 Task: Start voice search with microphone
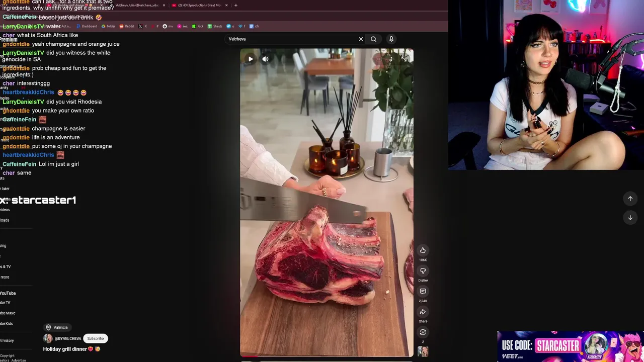(x=391, y=39)
